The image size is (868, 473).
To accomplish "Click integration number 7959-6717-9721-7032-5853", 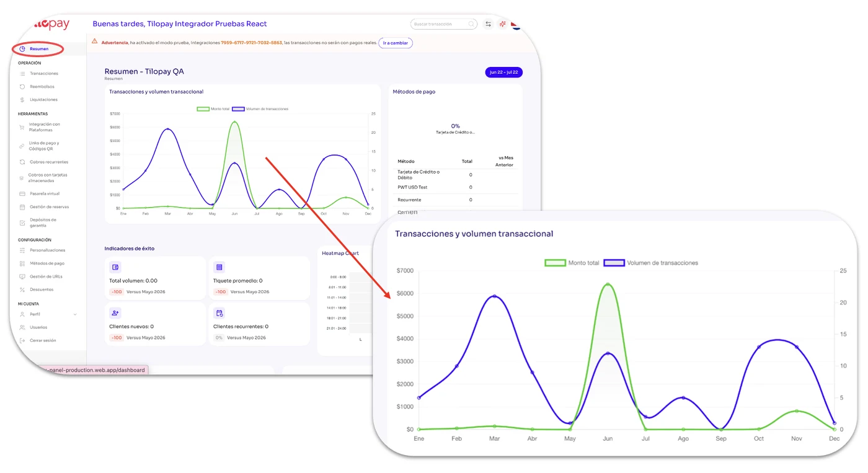I will [251, 43].
